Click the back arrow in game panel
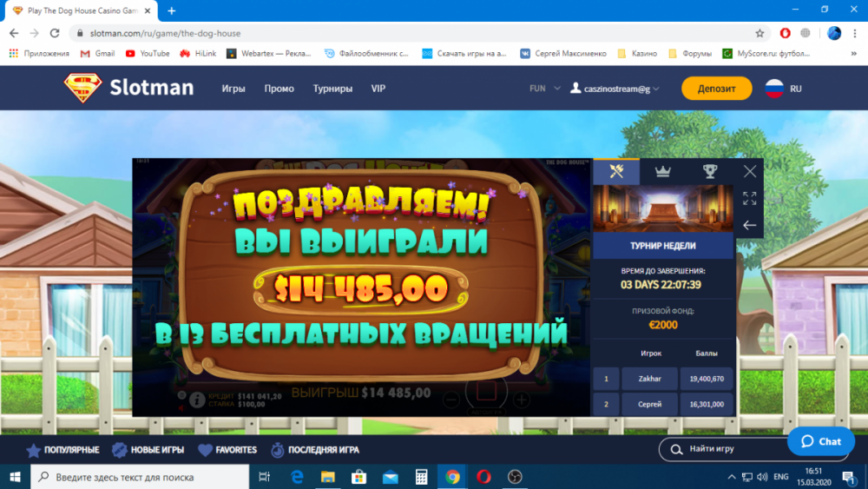This screenshot has width=868, height=489. 750,226
